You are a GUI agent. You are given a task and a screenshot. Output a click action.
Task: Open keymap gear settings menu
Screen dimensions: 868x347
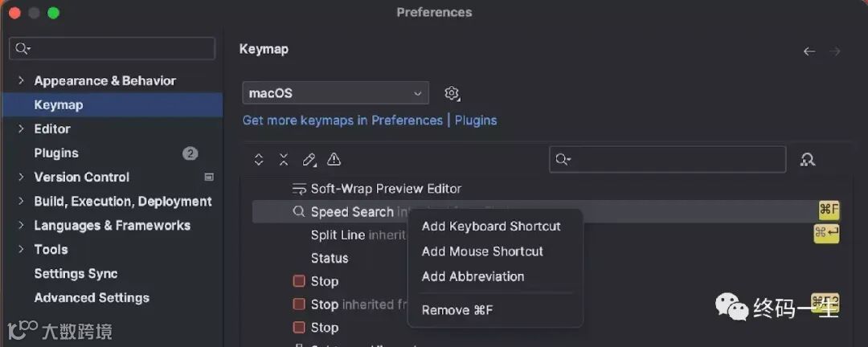(452, 93)
